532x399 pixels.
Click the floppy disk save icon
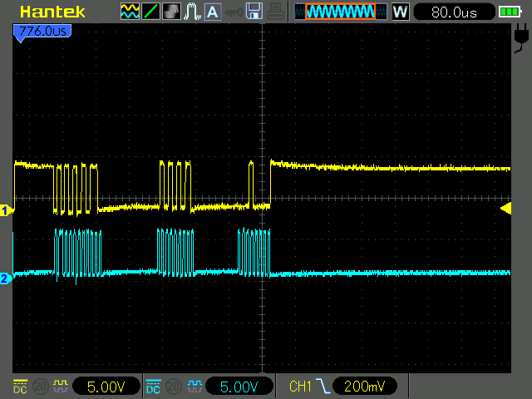[254, 11]
